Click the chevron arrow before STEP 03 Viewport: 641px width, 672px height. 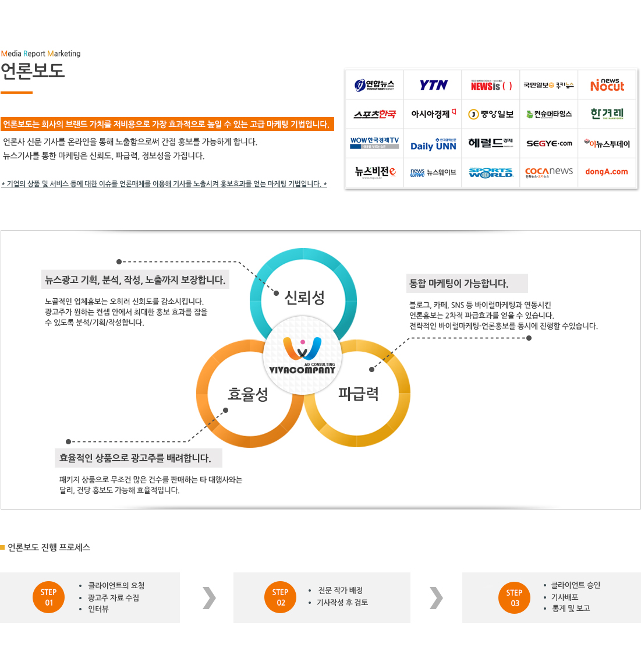pyautogui.click(x=436, y=598)
